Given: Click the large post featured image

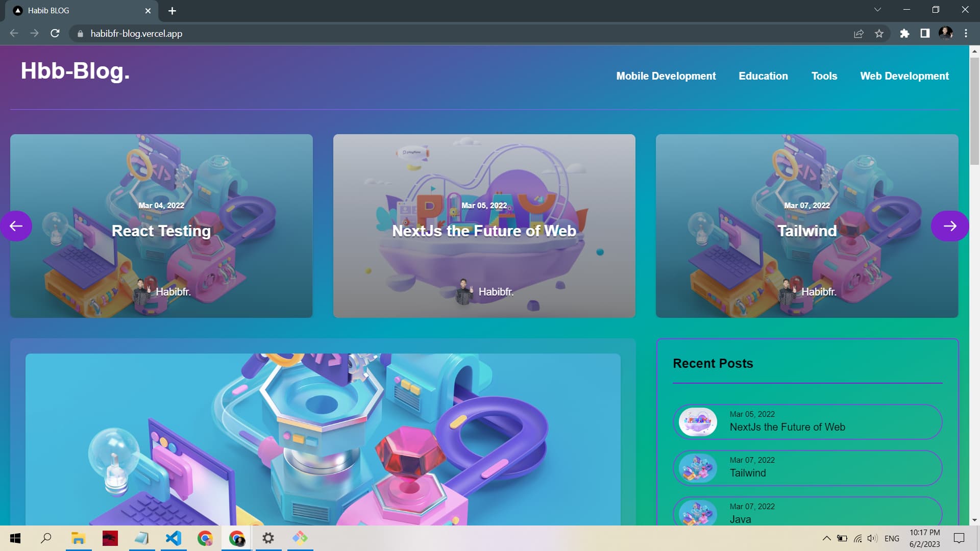Looking at the screenshot, I should pyautogui.click(x=323, y=439).
